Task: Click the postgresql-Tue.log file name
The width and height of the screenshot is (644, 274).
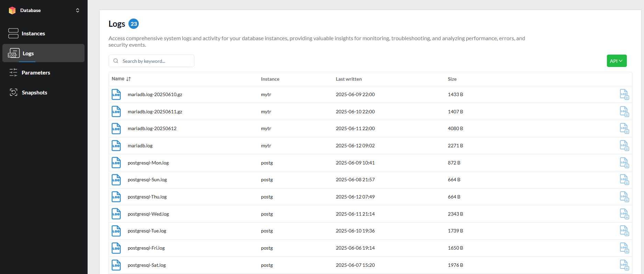Action: [147, 231]
